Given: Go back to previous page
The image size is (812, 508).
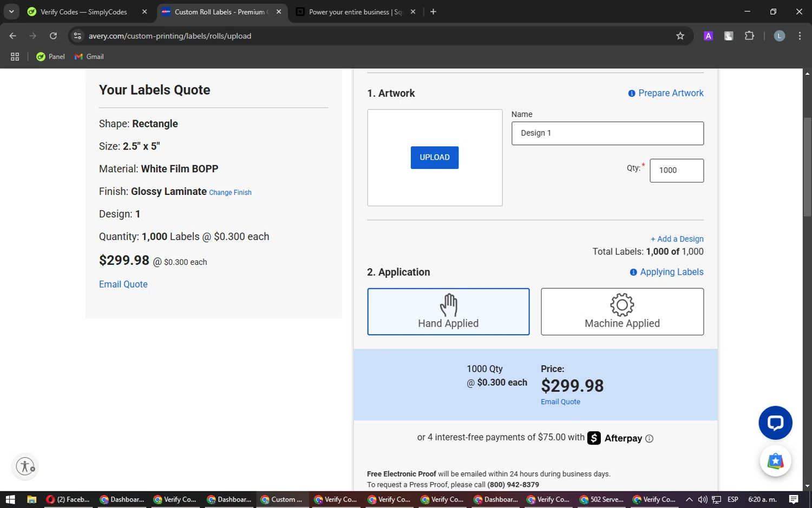Looking at the screenshot, I should [13, 36].
